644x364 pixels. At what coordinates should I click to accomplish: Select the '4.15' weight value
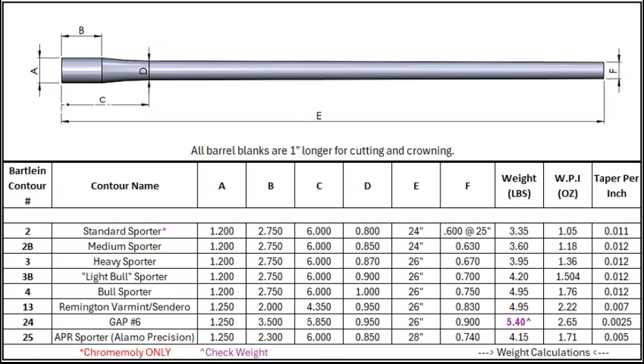pyautogui.click(x=519, y=337)
